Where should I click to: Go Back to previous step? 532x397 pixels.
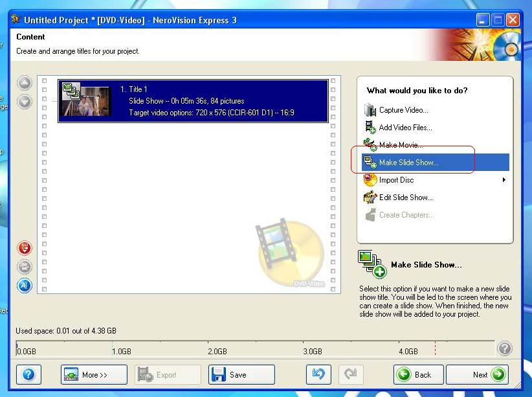418,374
